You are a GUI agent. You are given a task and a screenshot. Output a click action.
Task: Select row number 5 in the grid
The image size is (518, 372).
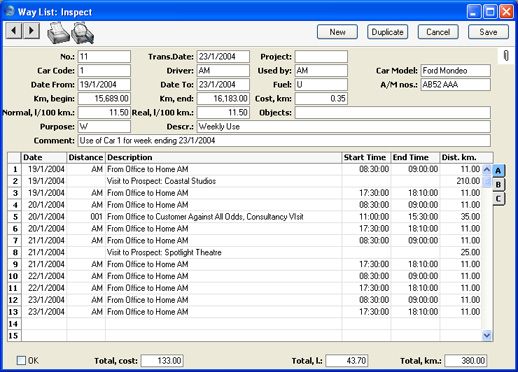15,217
